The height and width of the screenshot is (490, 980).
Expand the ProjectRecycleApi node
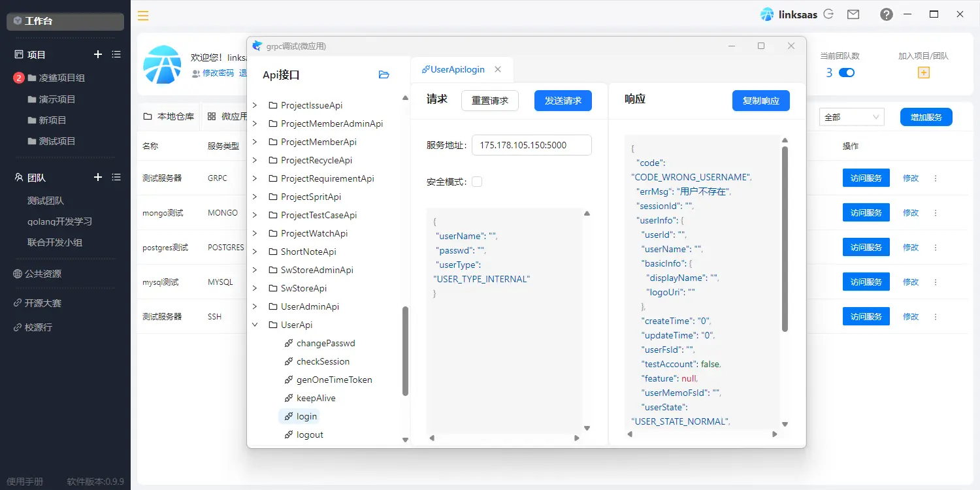click(x=255, y=160)
